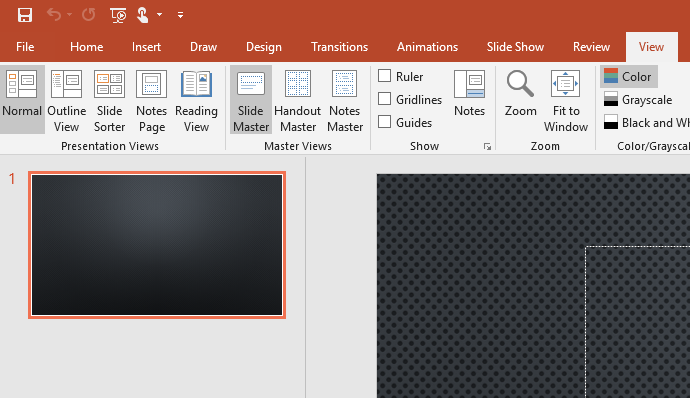
Task: Switch to Grayscale mode
Action: (x=638, y=100)
